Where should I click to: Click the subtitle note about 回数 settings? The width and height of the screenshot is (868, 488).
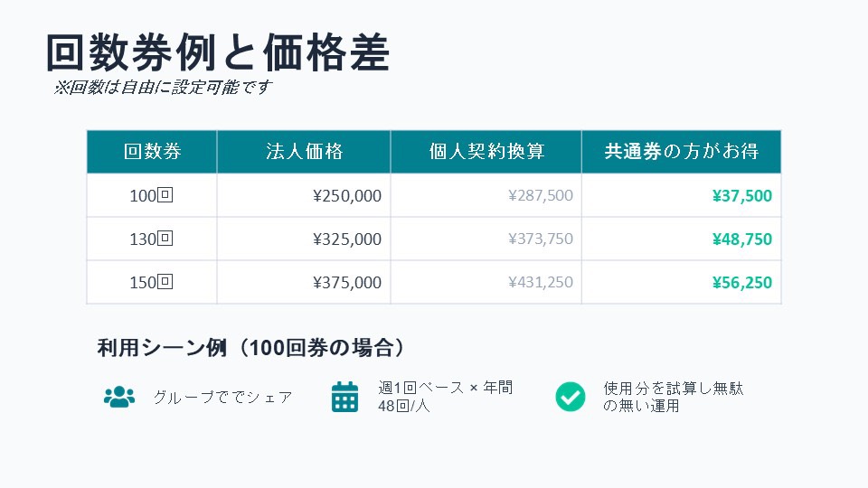[x=163, y=88]
